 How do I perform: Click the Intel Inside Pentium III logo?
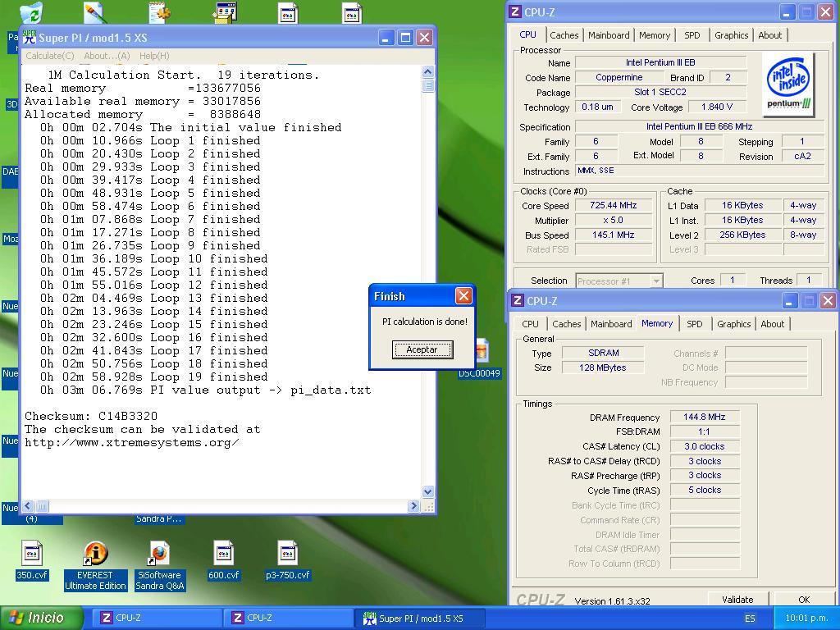(788, 84)
